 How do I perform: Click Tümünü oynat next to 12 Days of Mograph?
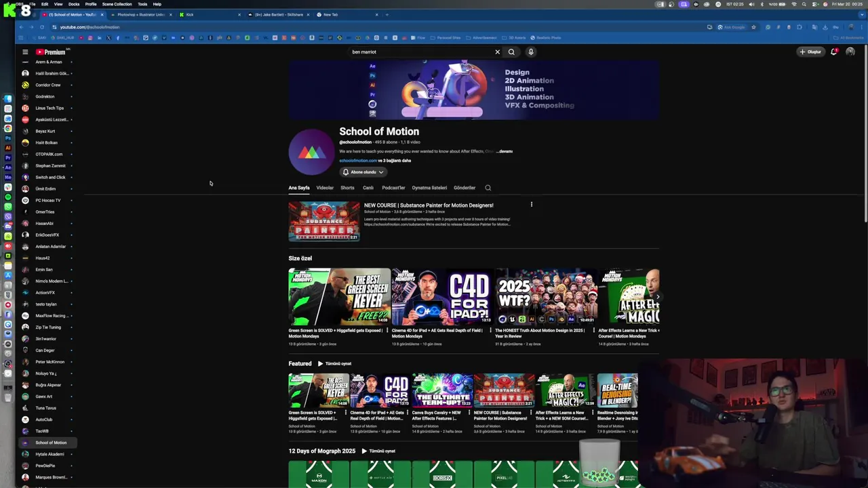pyautogui.click(x=378, y=451)
